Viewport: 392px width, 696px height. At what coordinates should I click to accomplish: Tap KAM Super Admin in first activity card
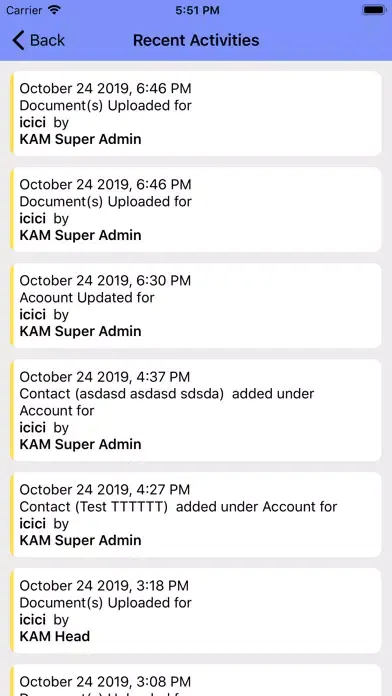pyautogui.click(x=80, y=139)
